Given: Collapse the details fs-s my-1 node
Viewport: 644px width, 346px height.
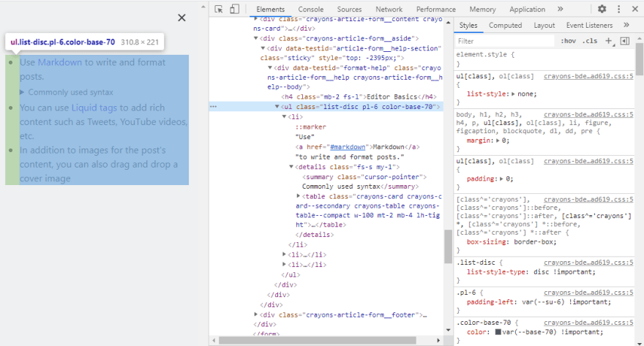Looking at the screenshot, I should 291,167.
